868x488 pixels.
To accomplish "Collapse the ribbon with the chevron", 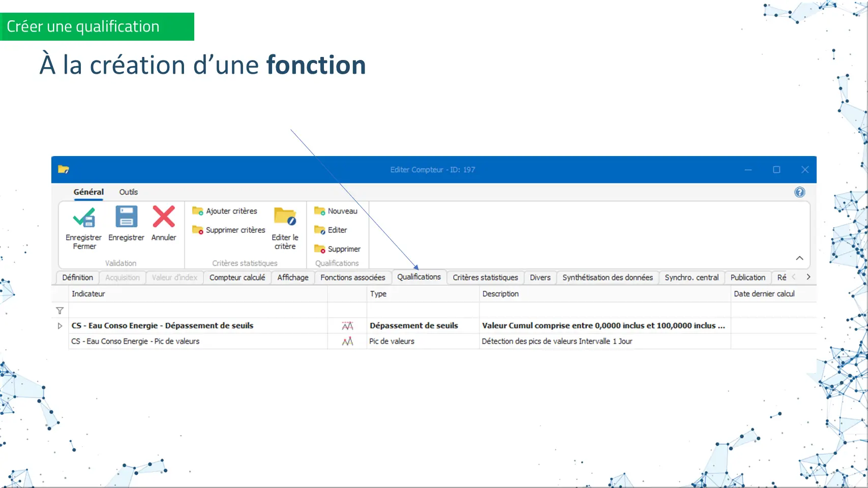I will click(799, 258).
